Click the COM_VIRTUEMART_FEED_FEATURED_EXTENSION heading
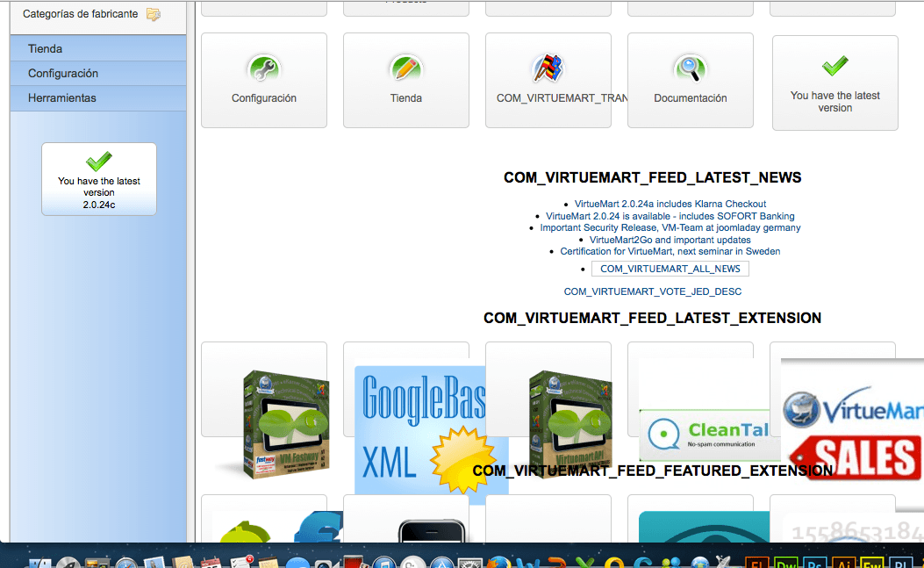This screenshot has width=924, height=568. 652,471
